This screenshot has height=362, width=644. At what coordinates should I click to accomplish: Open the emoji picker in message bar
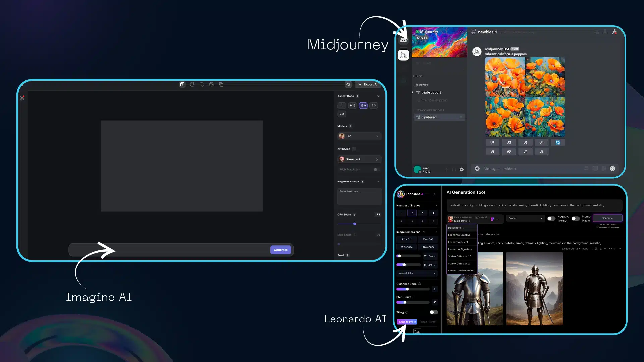[x=612, y=169]
